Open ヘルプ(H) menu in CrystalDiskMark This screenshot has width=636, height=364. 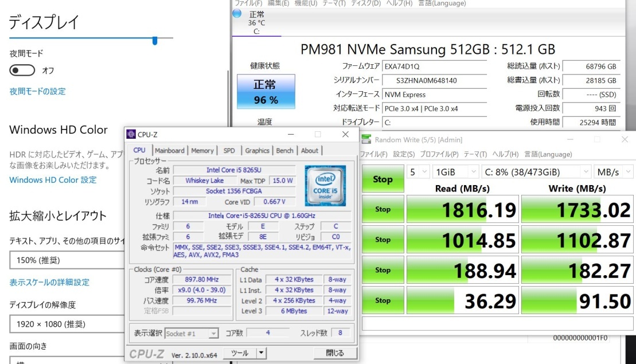(x=505, y=154)
